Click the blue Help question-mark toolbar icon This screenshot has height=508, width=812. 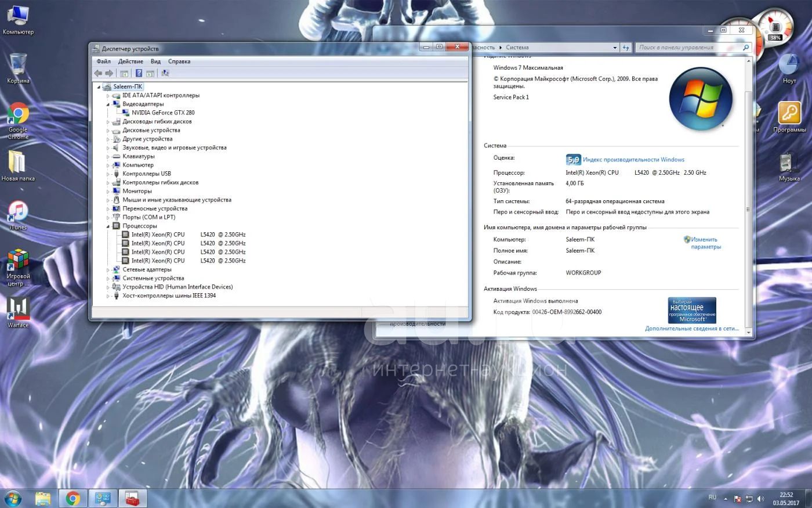click(139, 73)
